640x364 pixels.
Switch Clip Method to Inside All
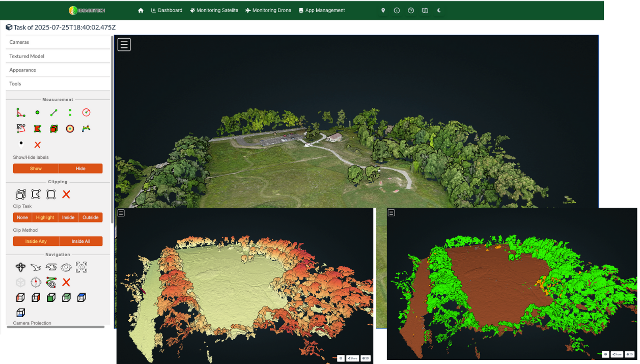point(80,241)
